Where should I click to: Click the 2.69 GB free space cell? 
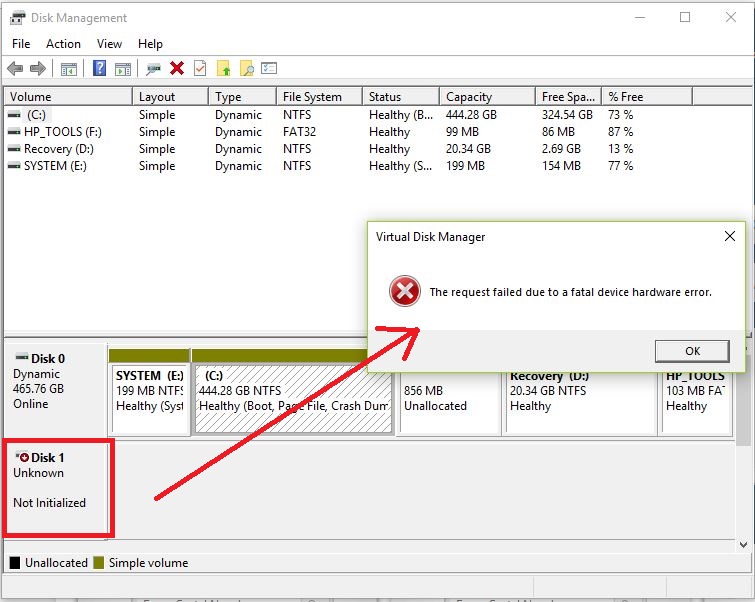pos(561,148)
